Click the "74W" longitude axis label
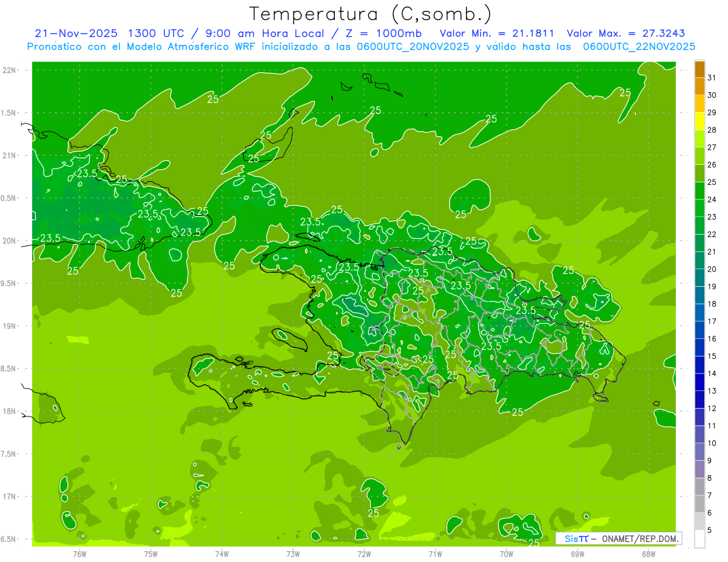This screenshot has height=562, width=728. click(222, 554)
